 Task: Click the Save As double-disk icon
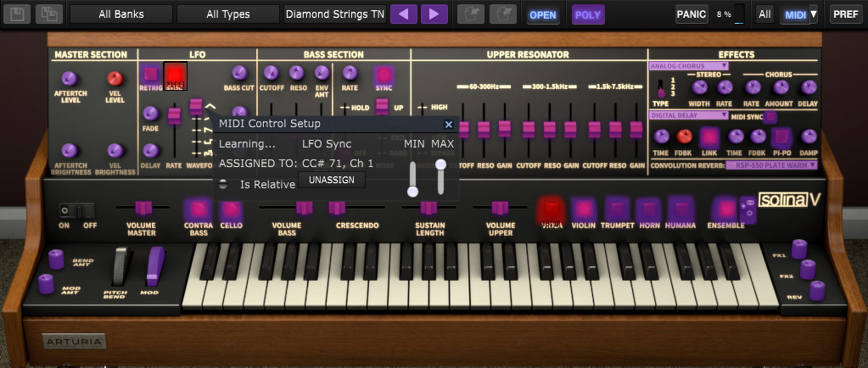(x=49, y=14)
